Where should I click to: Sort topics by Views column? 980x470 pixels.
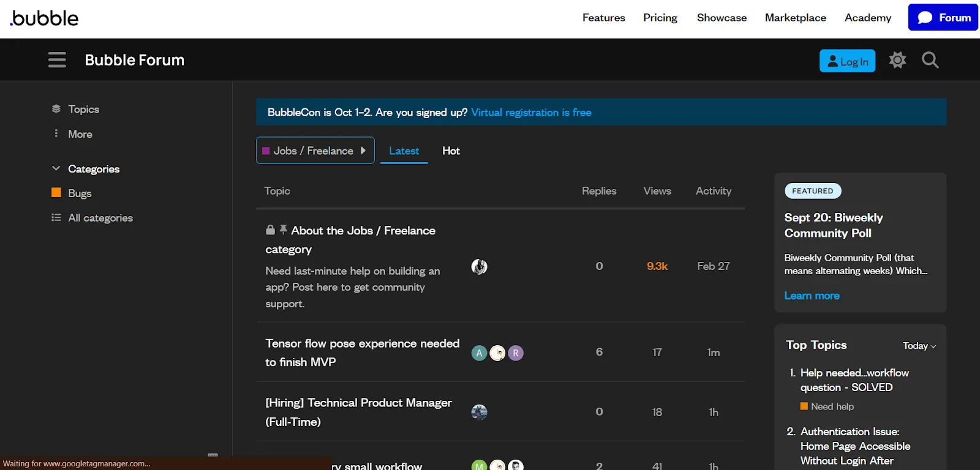tap(657, 191)
